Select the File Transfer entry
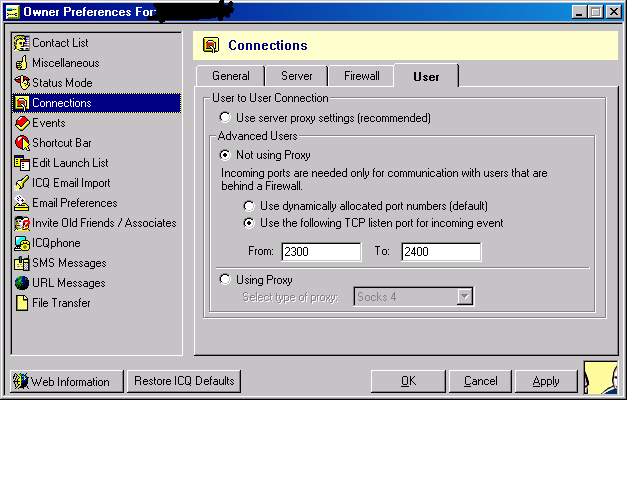 point(61,303)
